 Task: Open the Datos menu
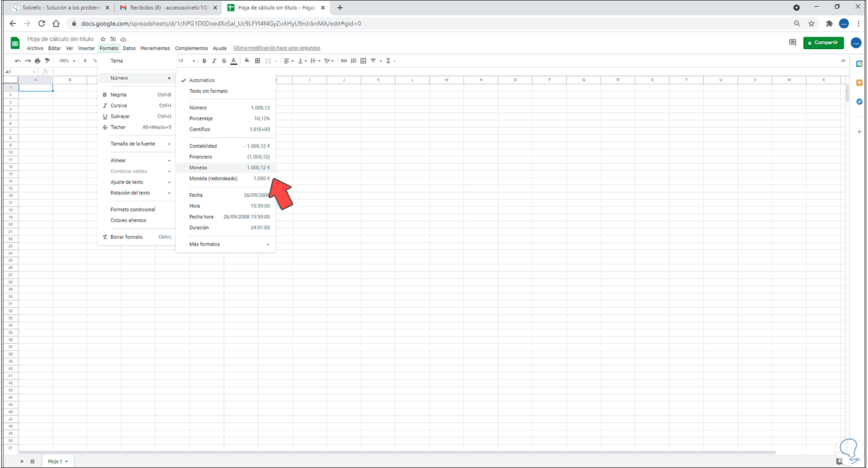[x=128, y=48]
